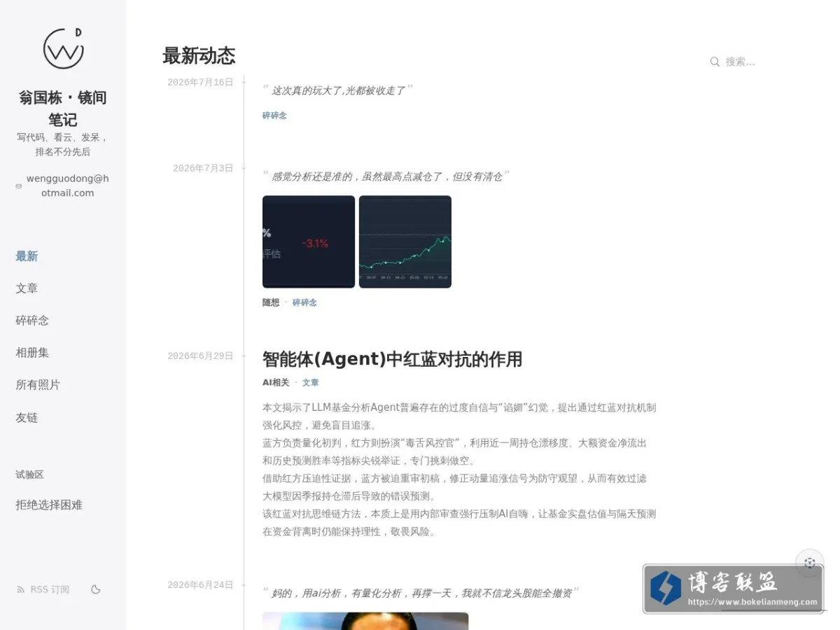Click the RSS feed icon

[x=20, y=589]
